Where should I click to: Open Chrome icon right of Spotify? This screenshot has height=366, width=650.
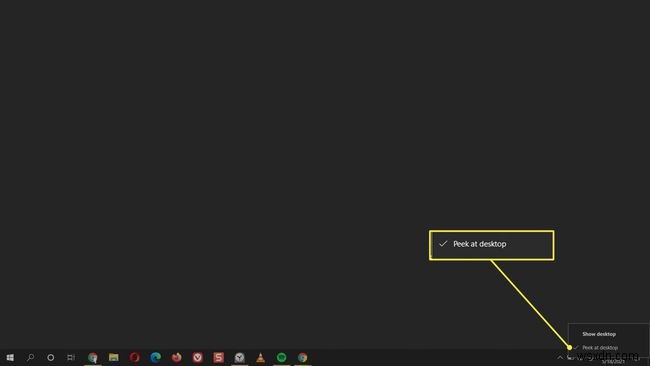(x=303, y=357)
